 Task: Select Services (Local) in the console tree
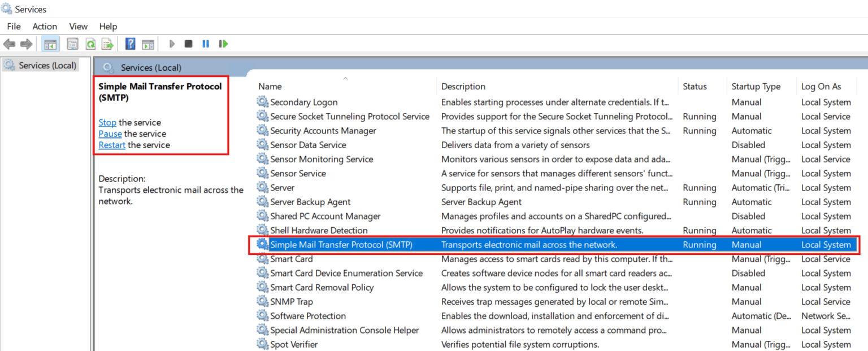(47, 65)
